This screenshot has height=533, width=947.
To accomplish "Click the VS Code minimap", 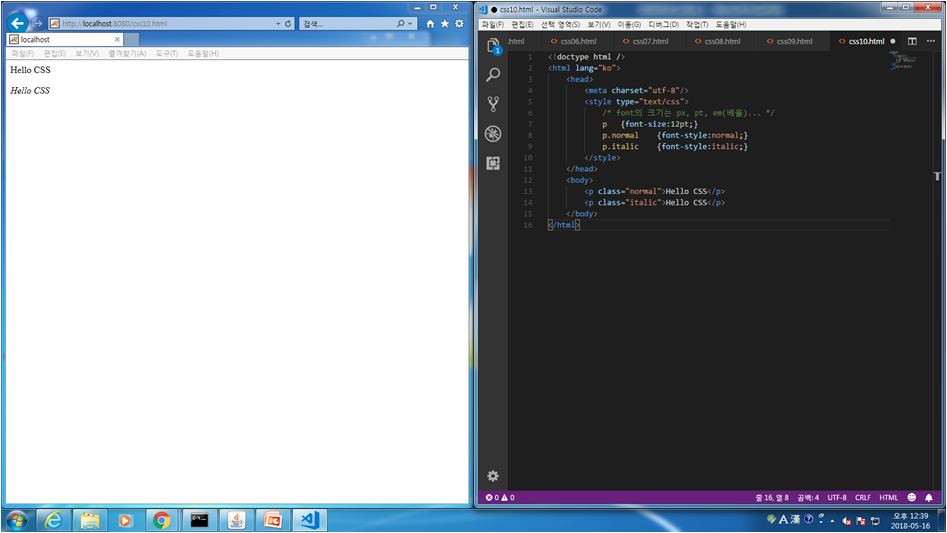I will pyautogui.click(x=904, y=60).
